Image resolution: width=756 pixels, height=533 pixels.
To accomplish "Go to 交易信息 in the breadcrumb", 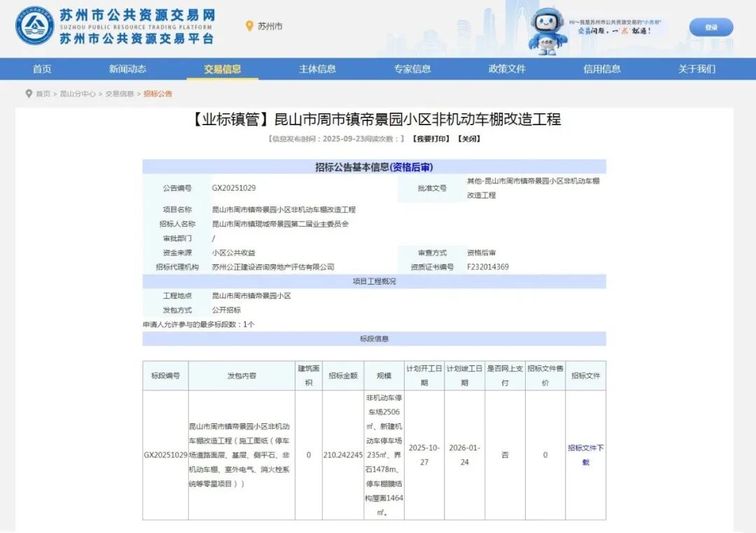I will [120, 94].
